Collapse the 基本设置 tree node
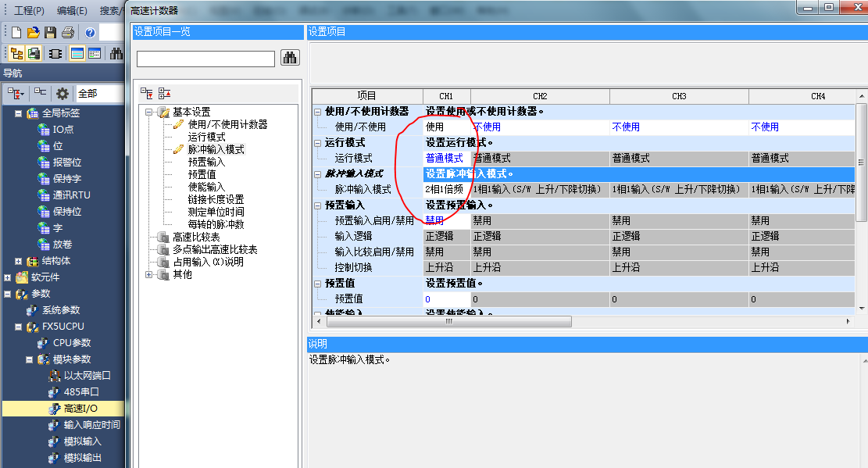The image size is (868, 468). coord(148,113)
